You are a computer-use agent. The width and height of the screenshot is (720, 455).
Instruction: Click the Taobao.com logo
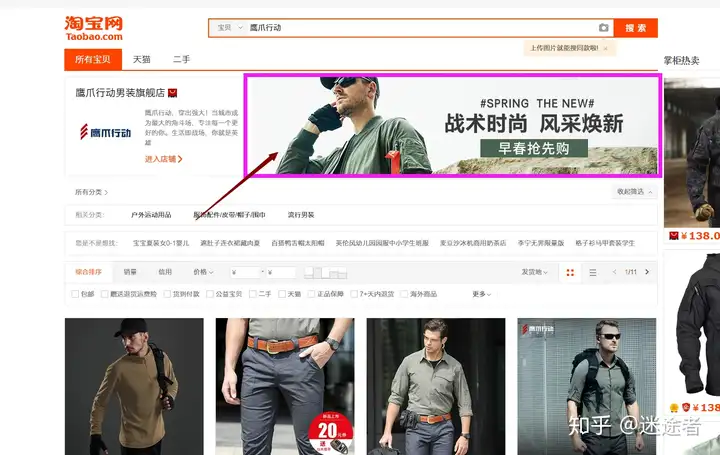point(94,28)
